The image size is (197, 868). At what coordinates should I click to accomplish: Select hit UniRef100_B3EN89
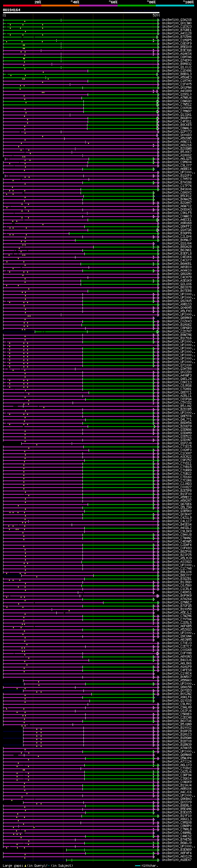tap(176, 850)
